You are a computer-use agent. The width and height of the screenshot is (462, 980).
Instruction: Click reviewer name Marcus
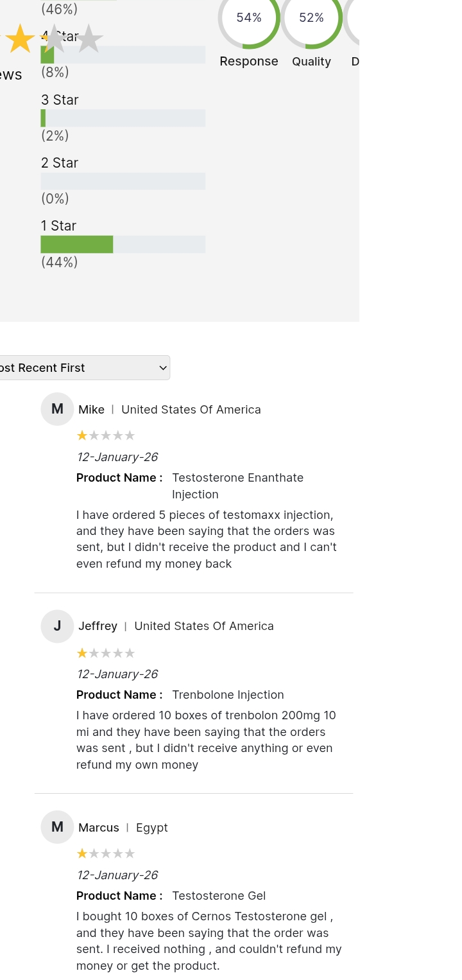click(x=99, y=828)
